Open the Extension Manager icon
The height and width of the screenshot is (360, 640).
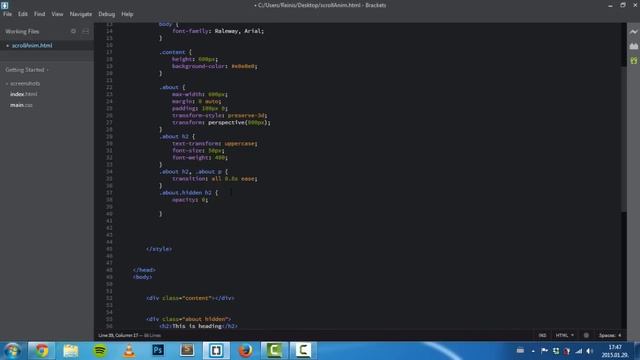pos(633,46)
